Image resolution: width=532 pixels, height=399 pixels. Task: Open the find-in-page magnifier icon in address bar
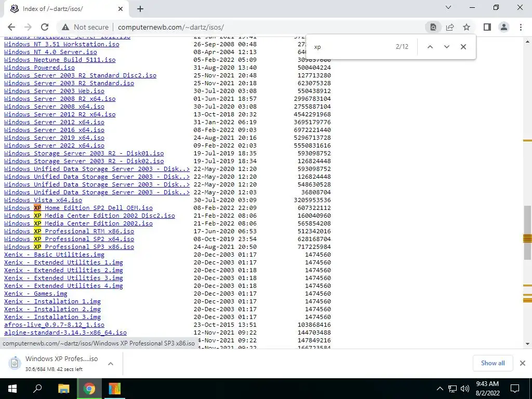pos(433,27)
